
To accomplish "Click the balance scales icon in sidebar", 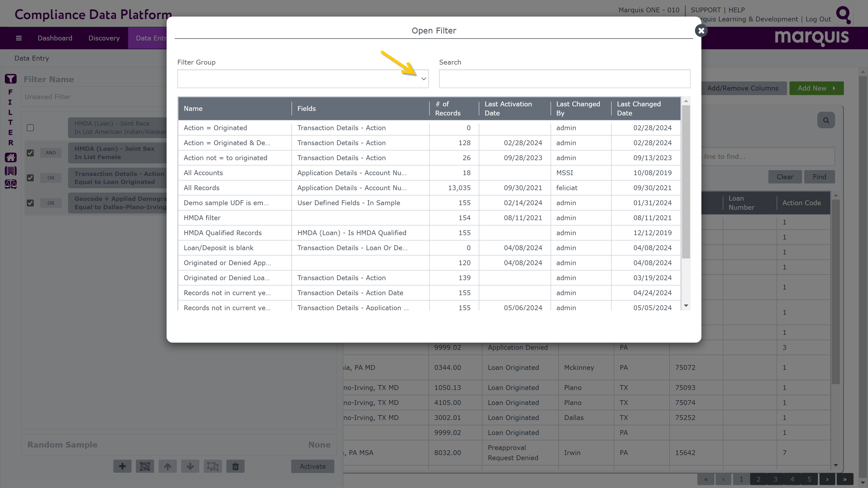I will 10,184.
